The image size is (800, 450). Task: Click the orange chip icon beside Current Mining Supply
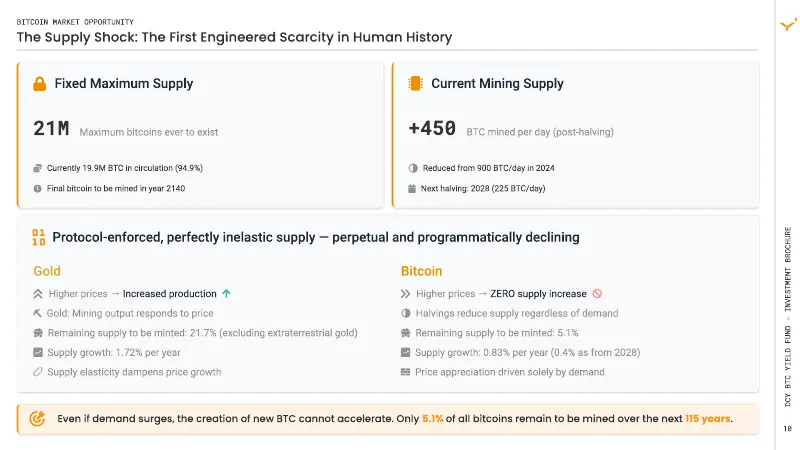point(415,83)
